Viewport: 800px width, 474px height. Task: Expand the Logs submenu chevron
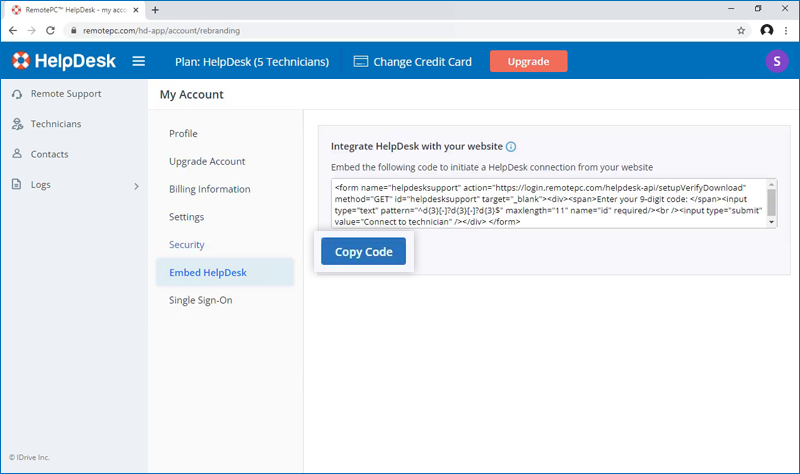[136, 186]
